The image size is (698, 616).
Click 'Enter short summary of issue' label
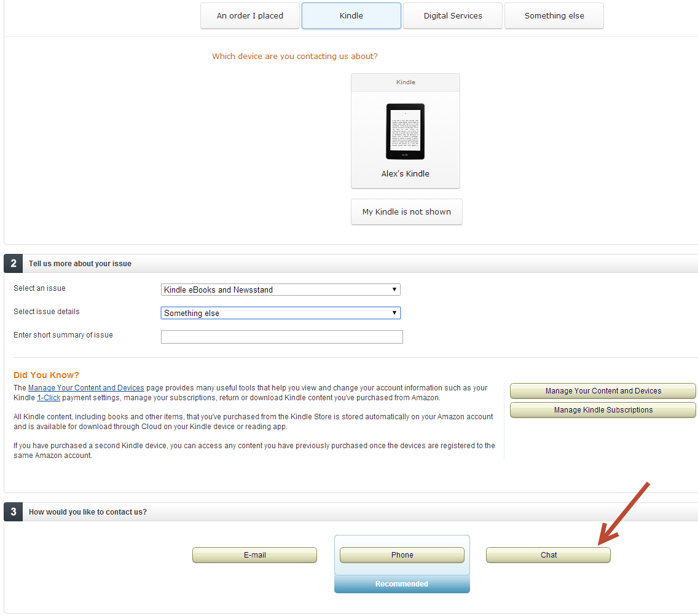pyautogui.click(x=63, y=335)
